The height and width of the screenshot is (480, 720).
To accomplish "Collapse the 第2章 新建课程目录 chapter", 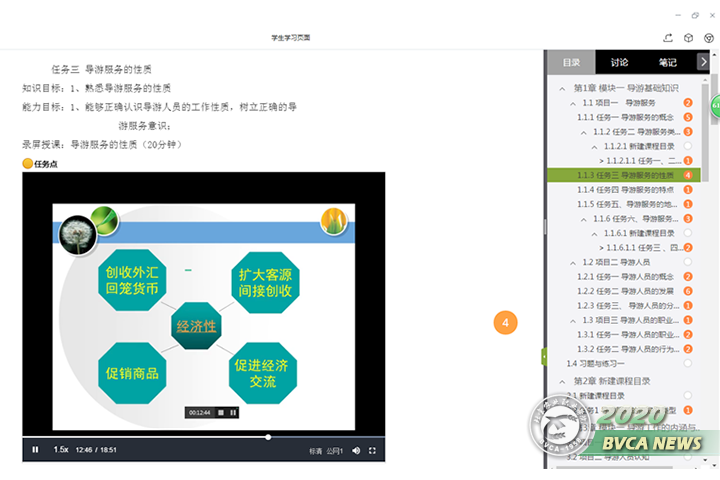I will click(563, 381).
